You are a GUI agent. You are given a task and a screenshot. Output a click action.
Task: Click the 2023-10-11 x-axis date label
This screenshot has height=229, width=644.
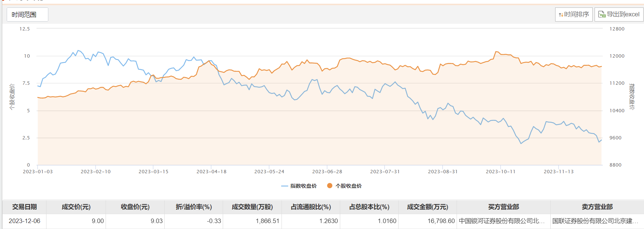coord(500,172)
